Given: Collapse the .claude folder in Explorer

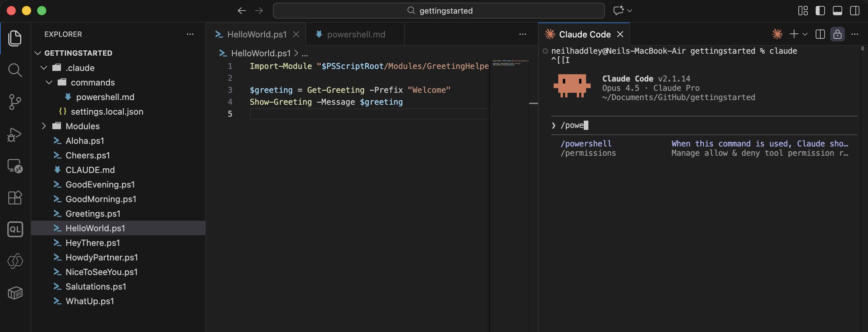Looking at the screenshot, I should (x=44, y=67).
